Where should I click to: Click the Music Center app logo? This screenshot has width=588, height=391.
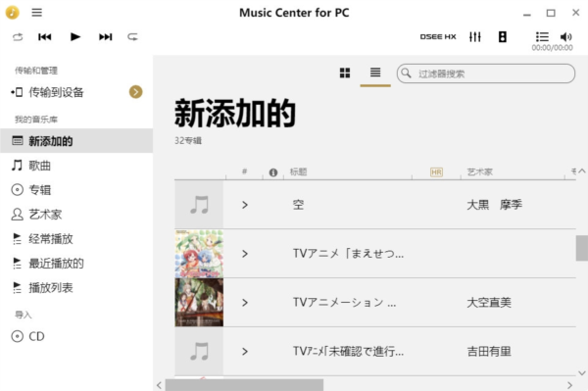point(13,13)
